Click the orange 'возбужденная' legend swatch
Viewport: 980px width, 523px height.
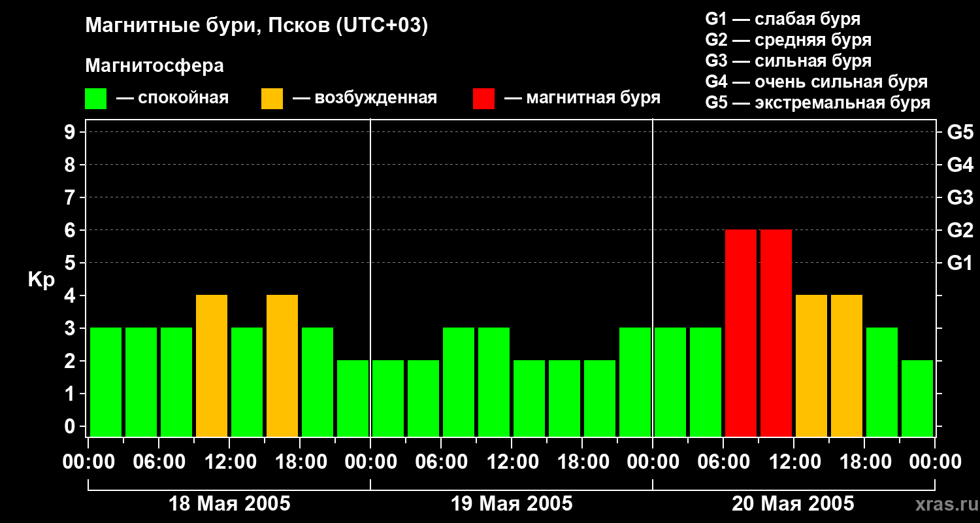click(x=272, y=99)
